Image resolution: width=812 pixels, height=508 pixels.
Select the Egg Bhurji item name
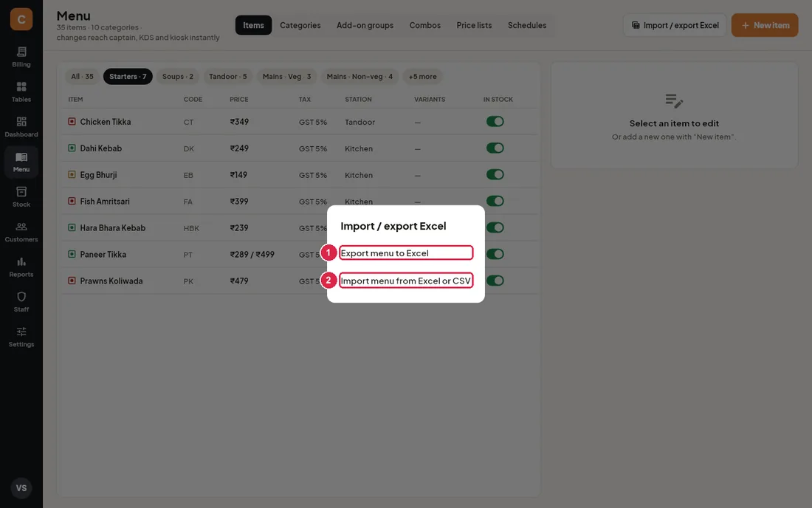[98, 175]
